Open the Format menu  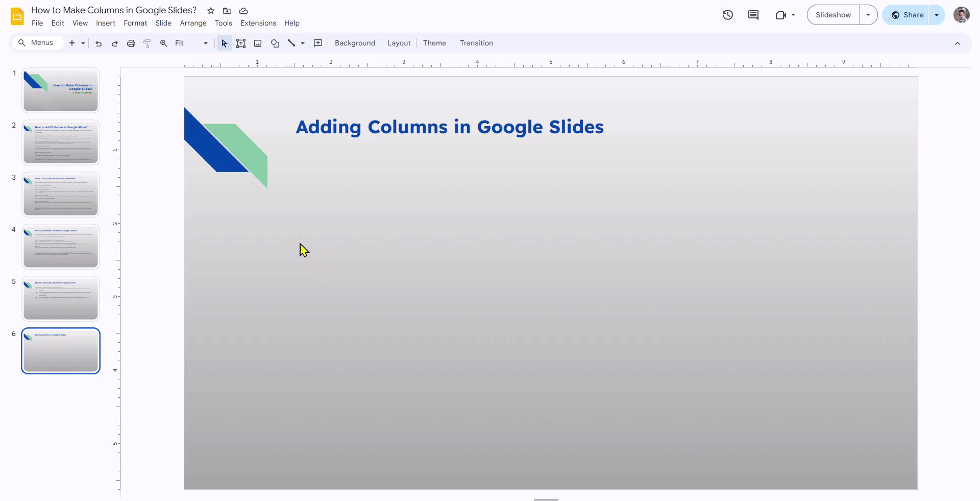(x=135, y=23)
